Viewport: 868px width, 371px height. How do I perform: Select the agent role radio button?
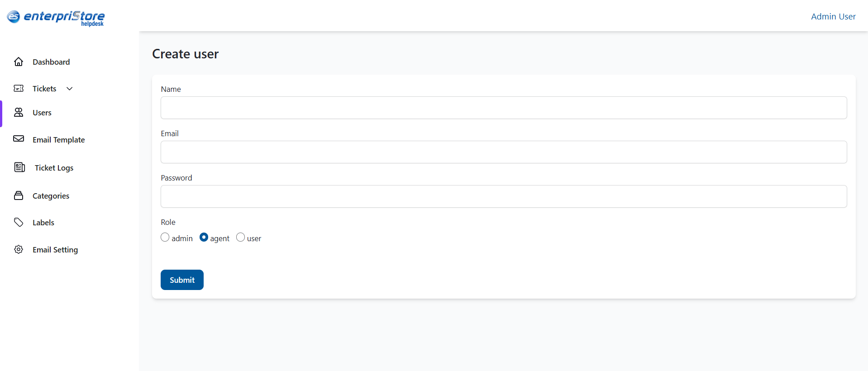click(x=203, y=237)
